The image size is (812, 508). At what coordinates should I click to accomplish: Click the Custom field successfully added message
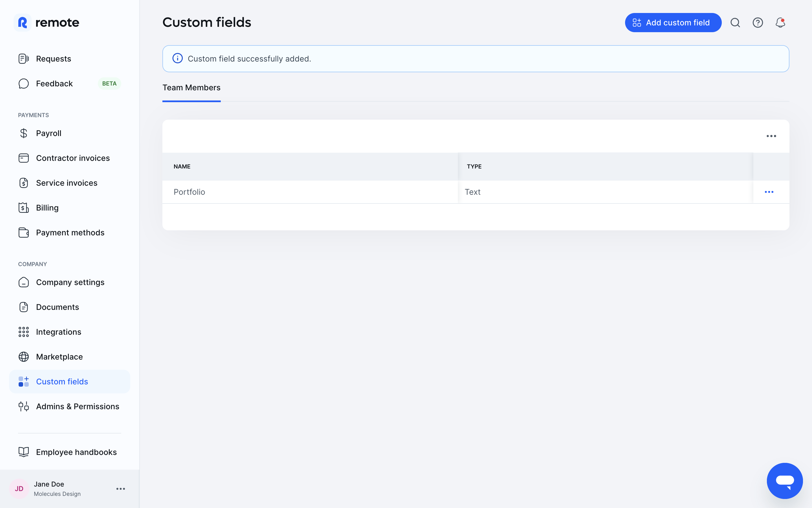click(x=249, y=59)
